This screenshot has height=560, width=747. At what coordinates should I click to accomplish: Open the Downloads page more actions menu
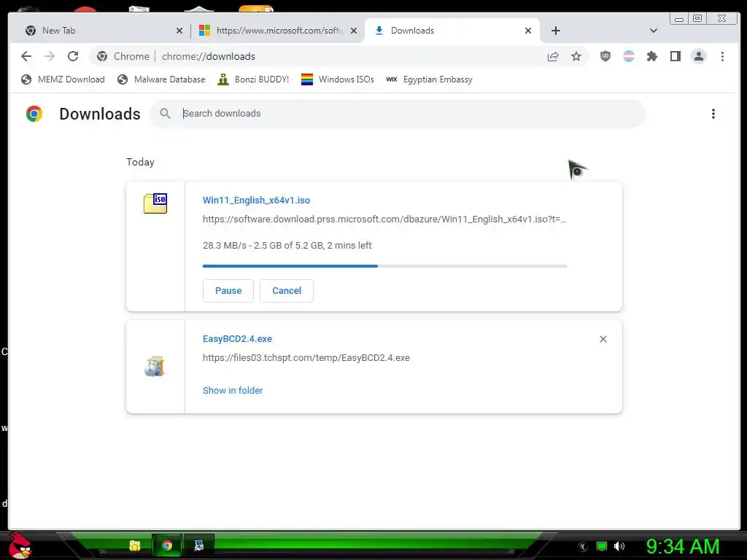[713, 114]
